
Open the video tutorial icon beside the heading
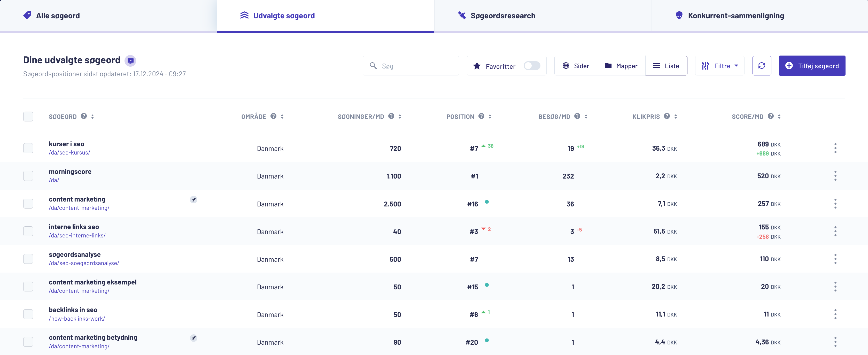coord(130,61)
